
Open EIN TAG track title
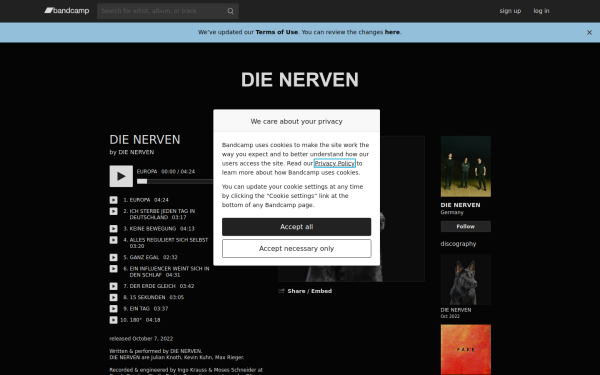[139, 309]
